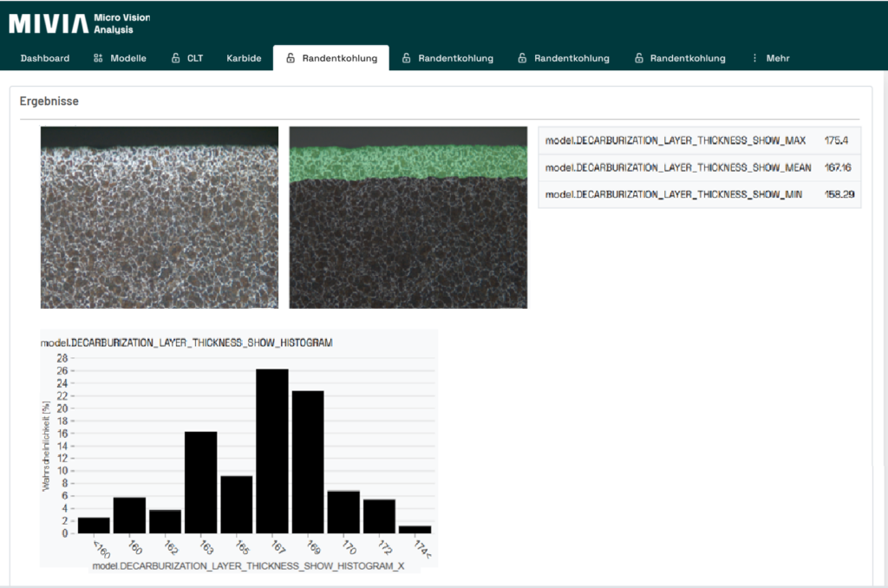Click the three-dot icon next to Mehr
Screen dimensions: 888x588
pos(754,58)
